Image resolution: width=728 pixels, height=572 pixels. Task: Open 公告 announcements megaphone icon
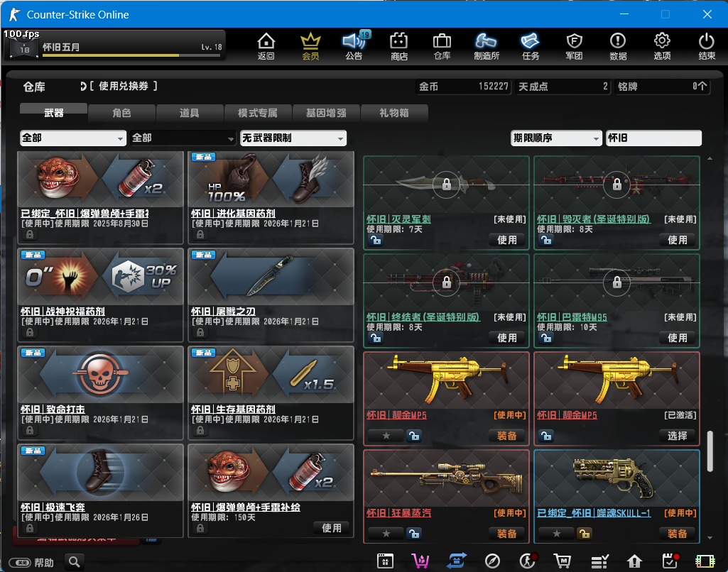point(354,46)
